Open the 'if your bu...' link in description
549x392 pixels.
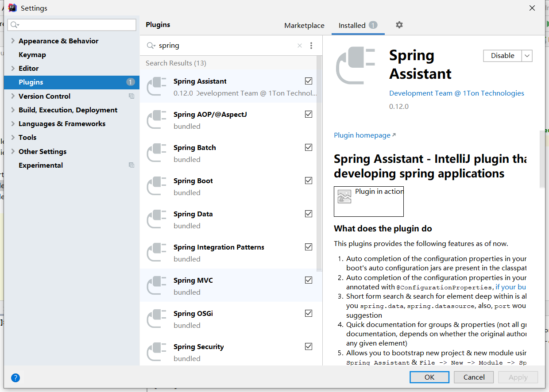[x=510, y=287]
